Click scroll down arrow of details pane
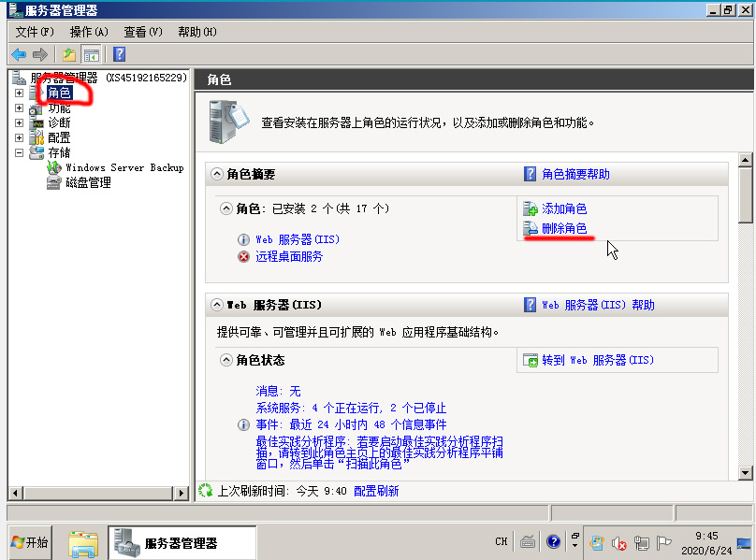 (745, 473)
